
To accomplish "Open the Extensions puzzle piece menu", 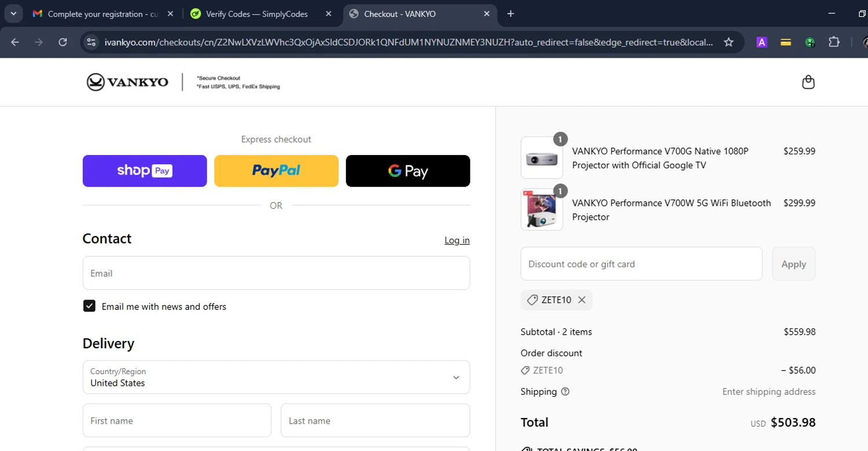I will 834,42.
